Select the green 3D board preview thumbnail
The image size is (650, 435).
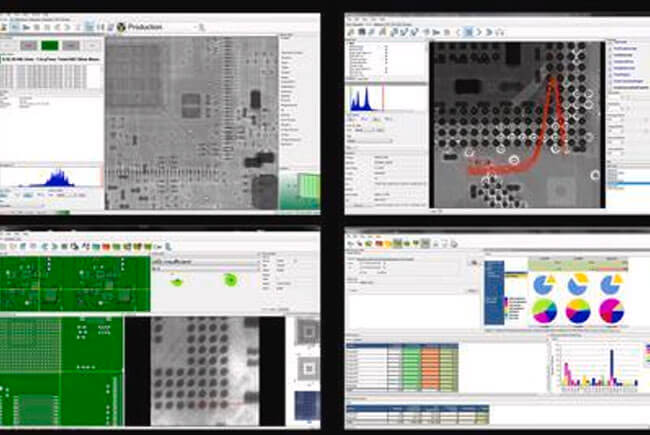point(300,188)
